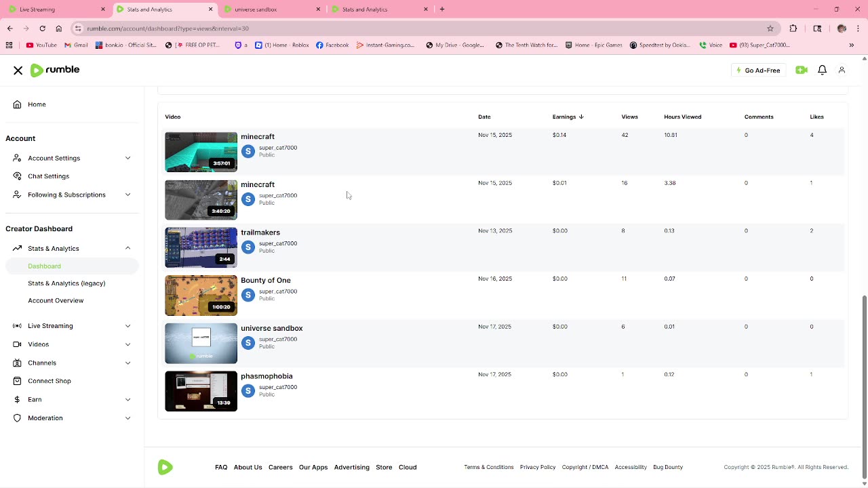868x488 pixels.
Task: Open Chat Settings
Action: (x=48, y=176)
